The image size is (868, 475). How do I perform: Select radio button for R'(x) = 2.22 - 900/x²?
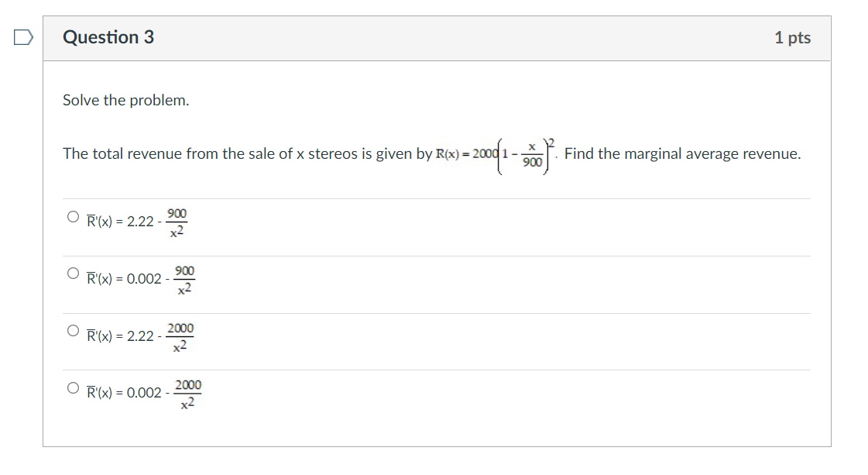[71, 215]
